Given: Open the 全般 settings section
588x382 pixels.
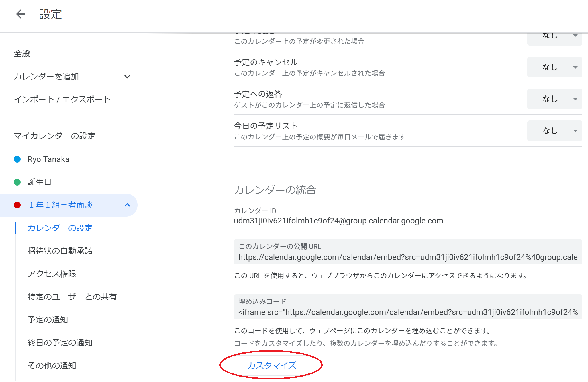Looking at the screenshot, I should (22, 54).
